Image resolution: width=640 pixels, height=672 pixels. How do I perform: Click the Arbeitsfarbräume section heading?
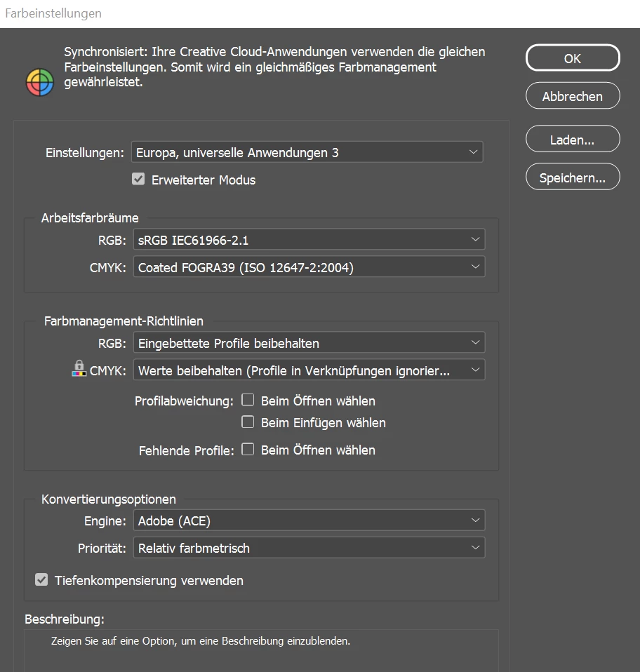click(x=90, y=217)
